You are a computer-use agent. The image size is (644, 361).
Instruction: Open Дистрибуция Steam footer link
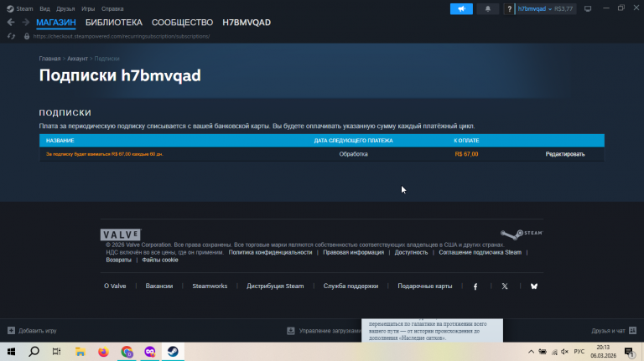pos(275,286)
